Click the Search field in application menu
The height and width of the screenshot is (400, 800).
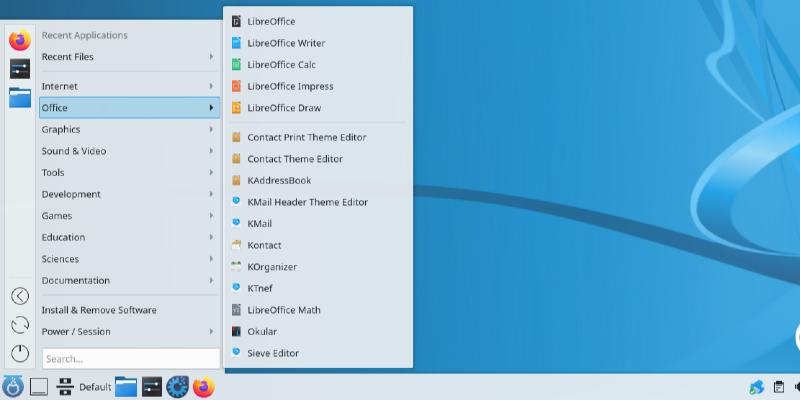(x=130, y=358)
